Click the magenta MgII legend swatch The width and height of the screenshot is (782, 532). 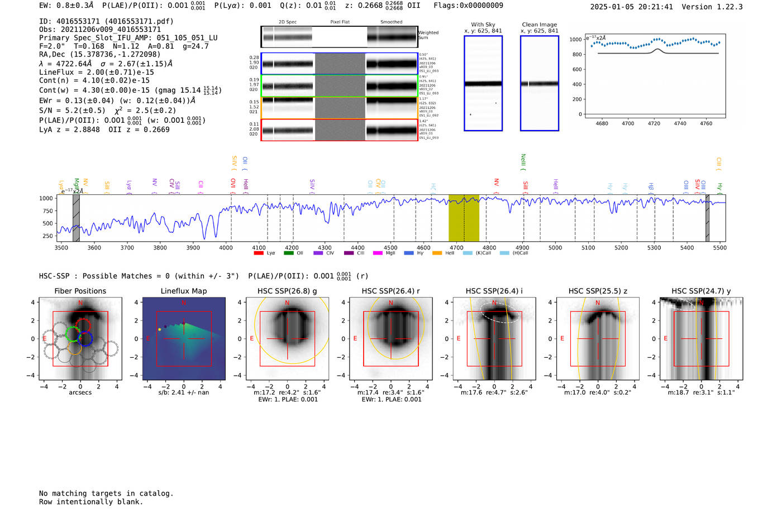click(378, 253)
